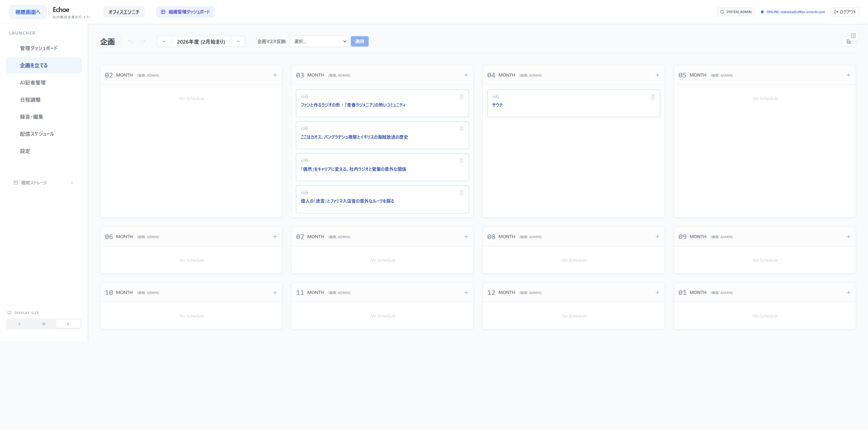Click the undo arrow icon beside 企画
Screen dimensions: 868x430
pyautogui.click(x=131, y=42)
